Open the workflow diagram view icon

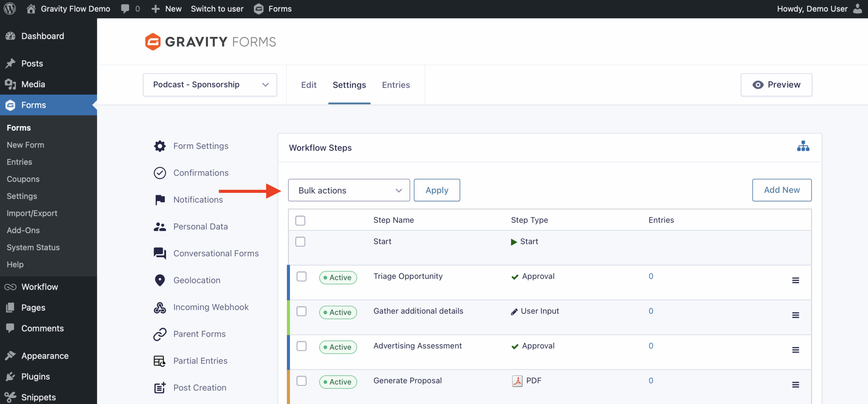804,146
